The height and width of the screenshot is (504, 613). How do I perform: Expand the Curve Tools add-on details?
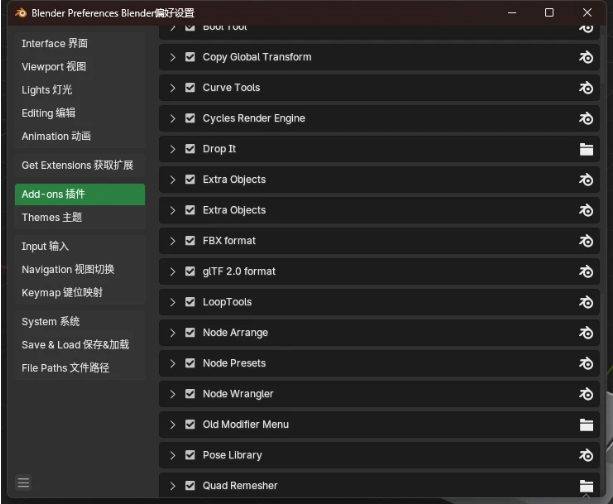pyautogui.click(x=172, y=88)
